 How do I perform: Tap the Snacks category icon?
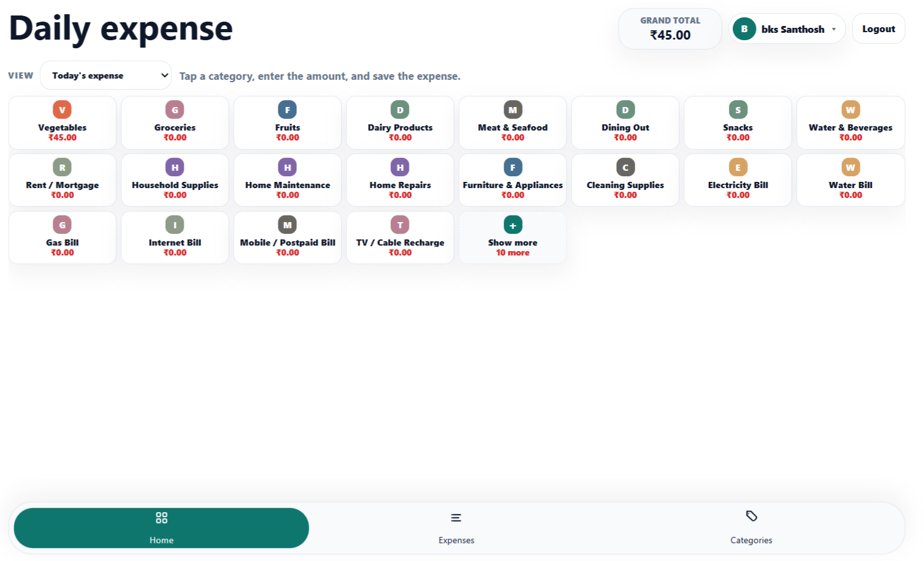737,109
